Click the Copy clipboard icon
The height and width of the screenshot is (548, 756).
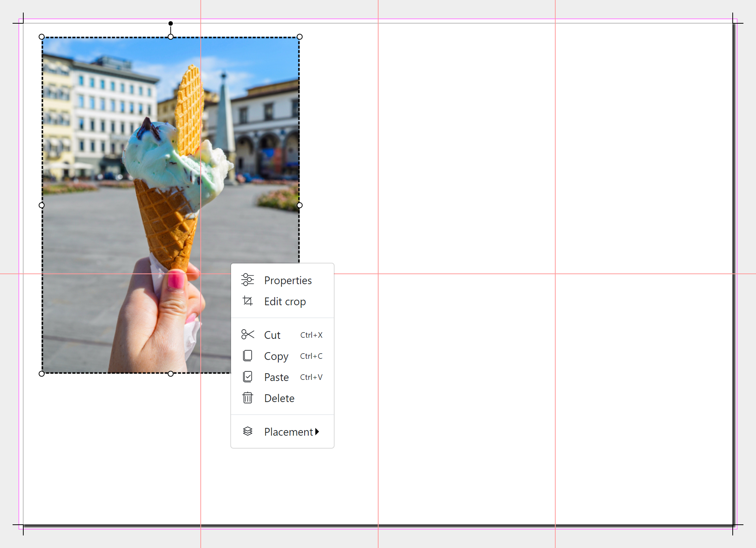point(247,355)
